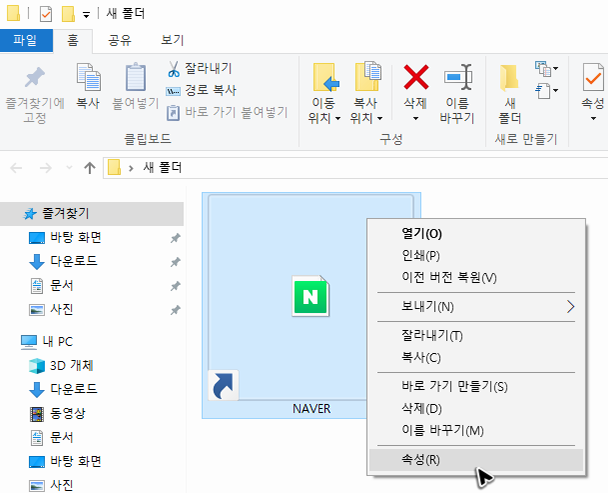Open the New item dropdown in ribbon
The image size is (608, 493).
point(547,69)
